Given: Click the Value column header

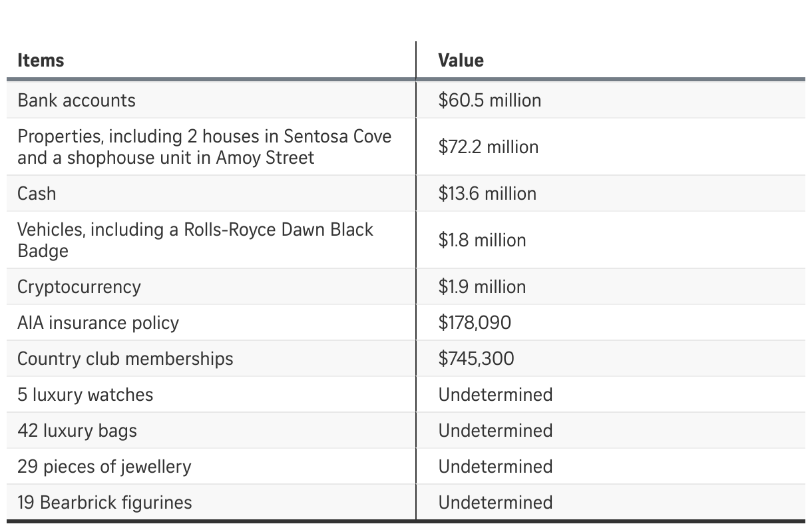Looking at the screenshot, I should point(461,61).
